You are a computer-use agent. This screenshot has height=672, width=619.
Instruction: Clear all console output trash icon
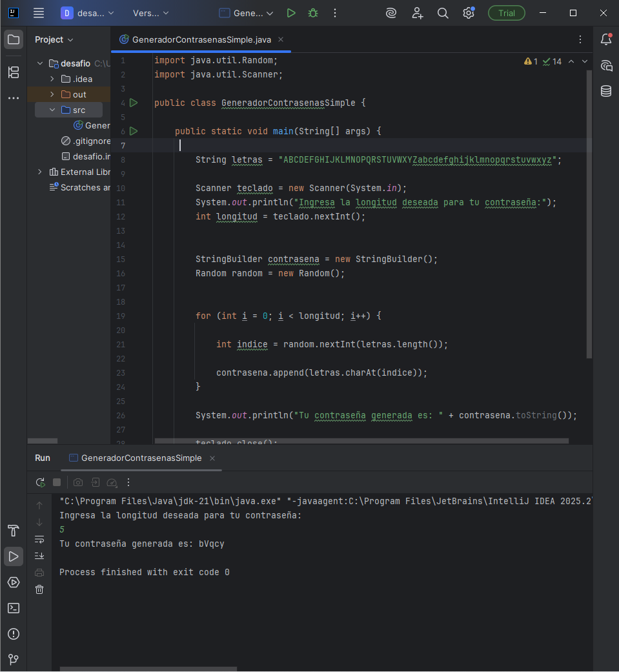coord(39,590)
